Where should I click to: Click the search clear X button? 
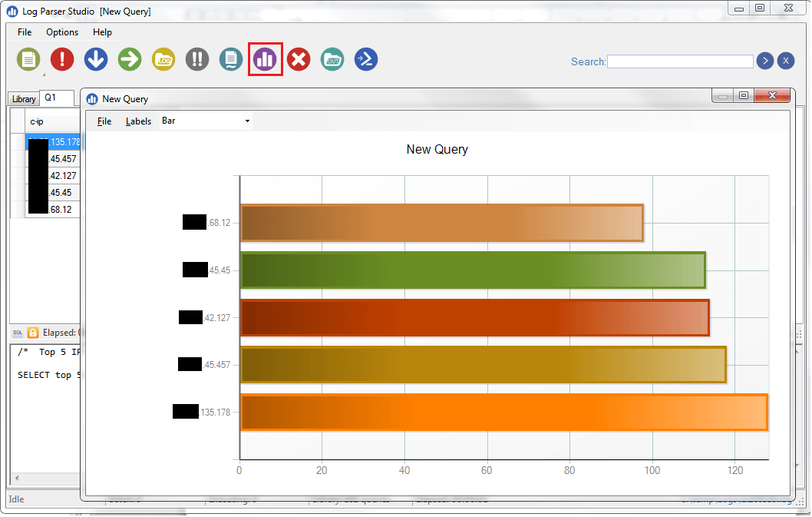(785, 61)
